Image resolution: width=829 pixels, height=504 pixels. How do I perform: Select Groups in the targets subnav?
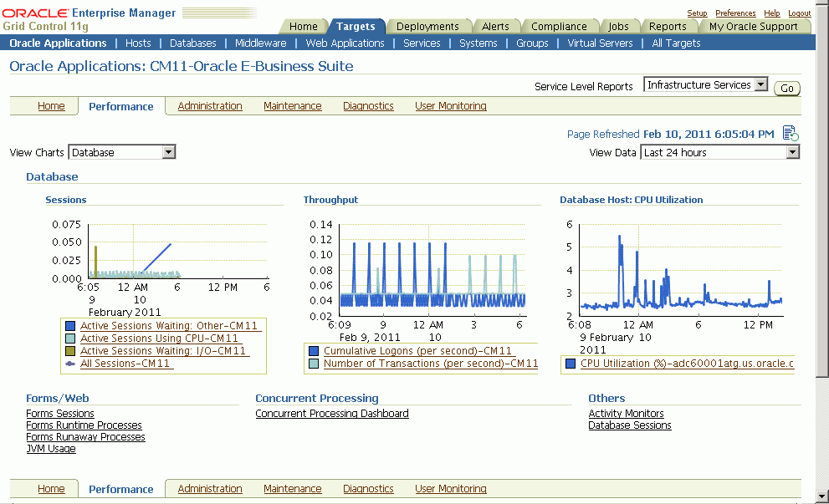(x=532, y=43)
